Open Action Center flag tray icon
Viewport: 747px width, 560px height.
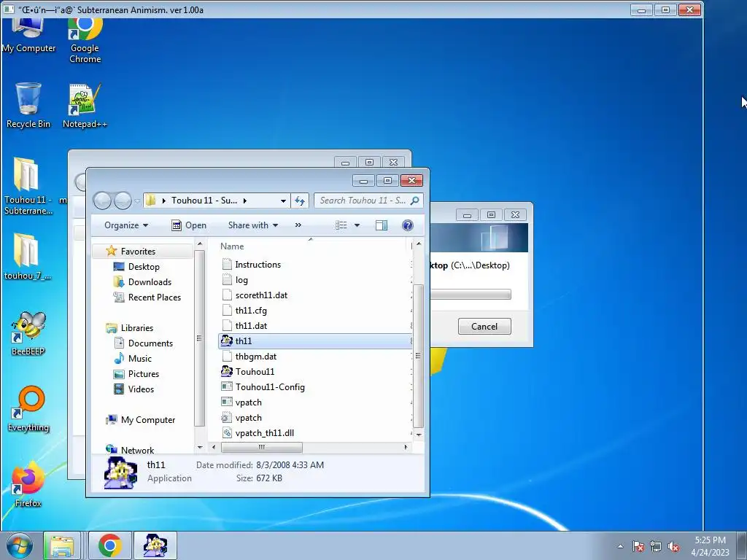(x=638, y=547)
